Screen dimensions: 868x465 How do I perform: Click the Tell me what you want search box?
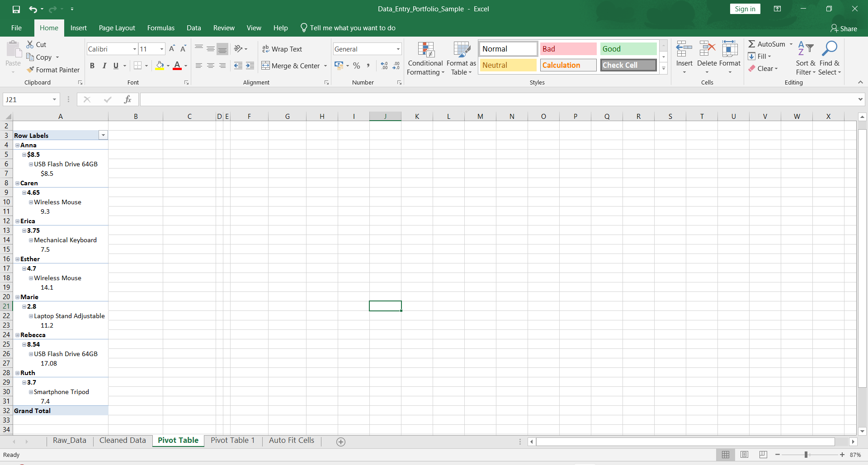coord(348,28)
